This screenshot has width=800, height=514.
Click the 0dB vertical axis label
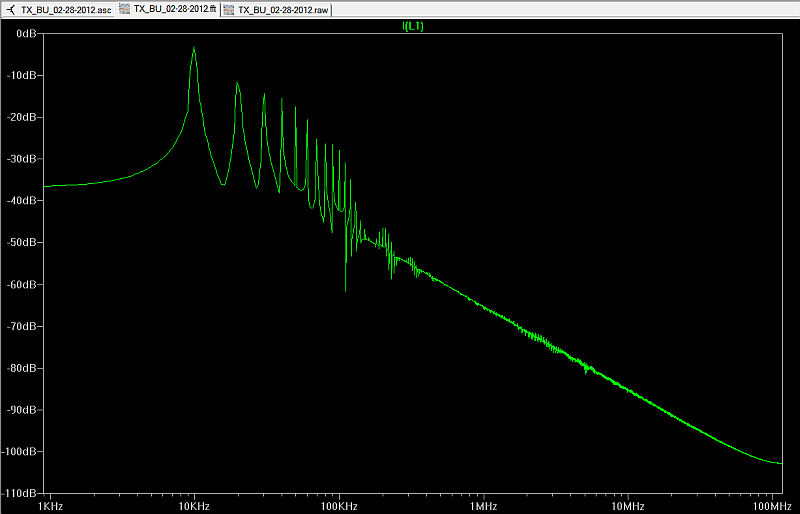click(25, 33)
